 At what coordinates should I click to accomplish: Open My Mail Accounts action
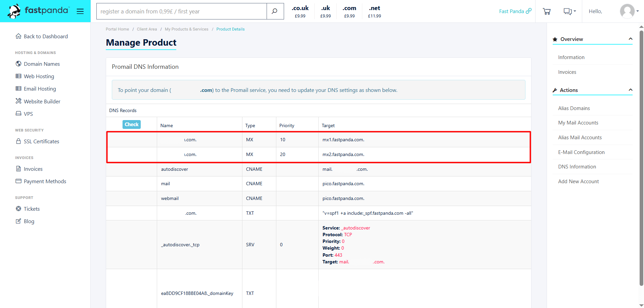point(578,123)
